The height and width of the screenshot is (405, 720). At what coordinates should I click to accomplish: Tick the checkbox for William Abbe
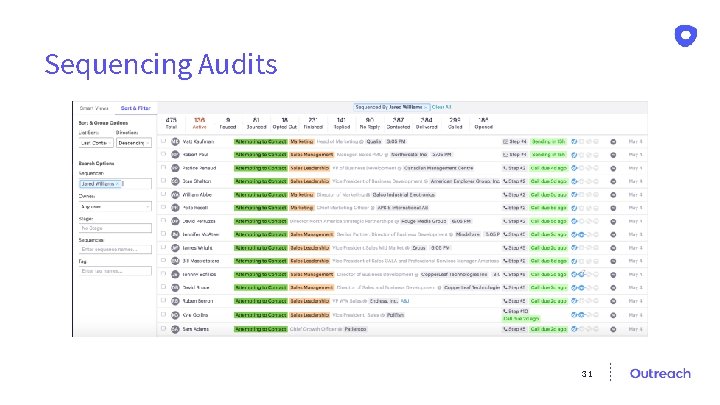(x=163, y=194)
